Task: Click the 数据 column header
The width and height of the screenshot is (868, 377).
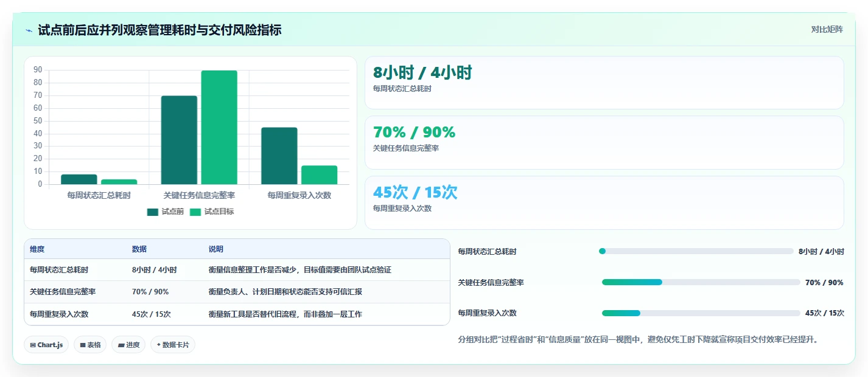Action: (x=139, y=249)
